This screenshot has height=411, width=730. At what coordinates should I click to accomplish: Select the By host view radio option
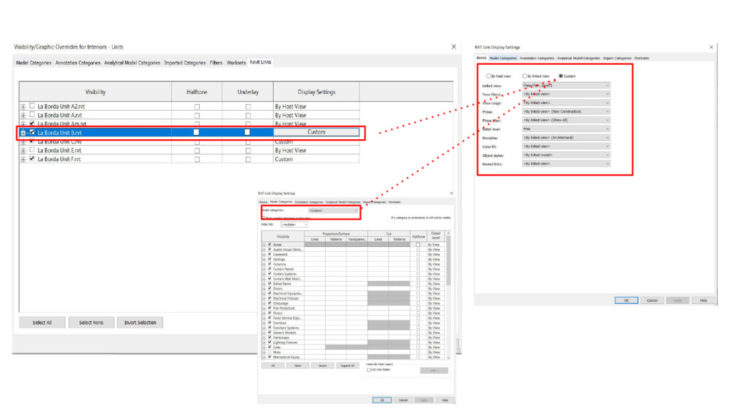pos(486,75)
